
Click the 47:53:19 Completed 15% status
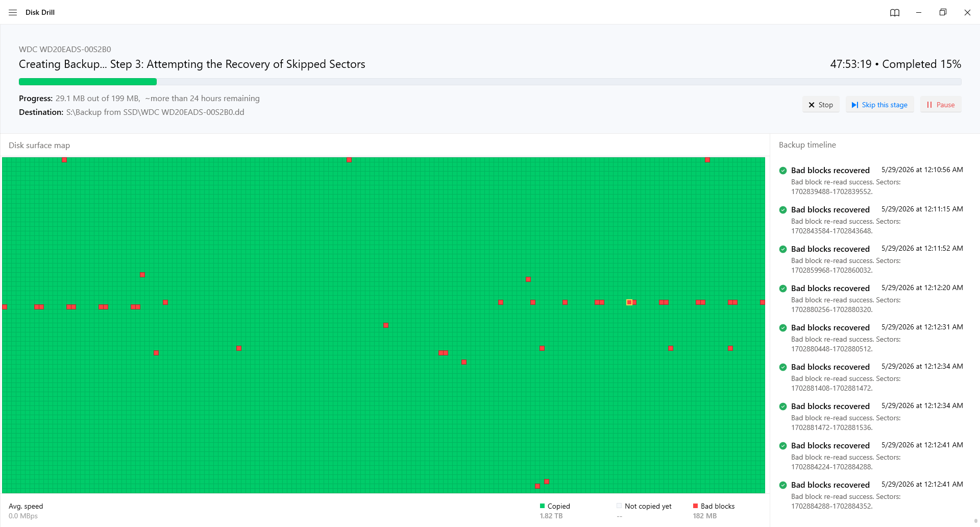click(895, 64)
